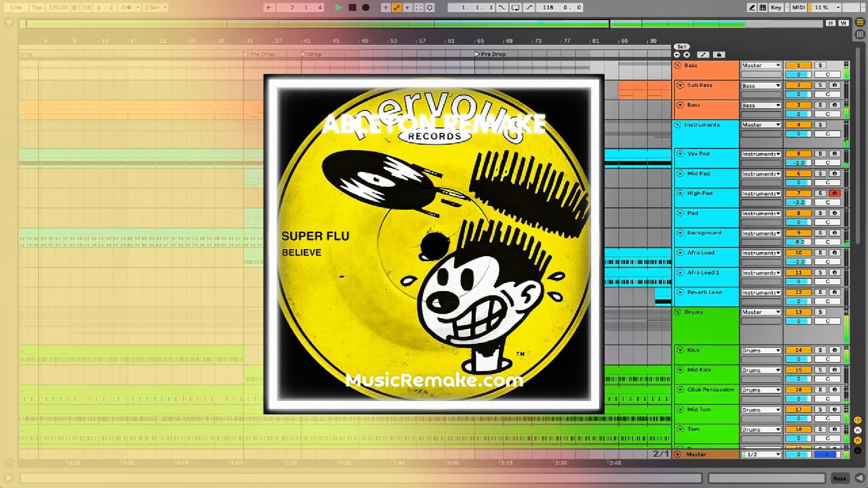Open Master output 1/2 dropdown
This screenshot has height=488, width=868.
point(761,455)
